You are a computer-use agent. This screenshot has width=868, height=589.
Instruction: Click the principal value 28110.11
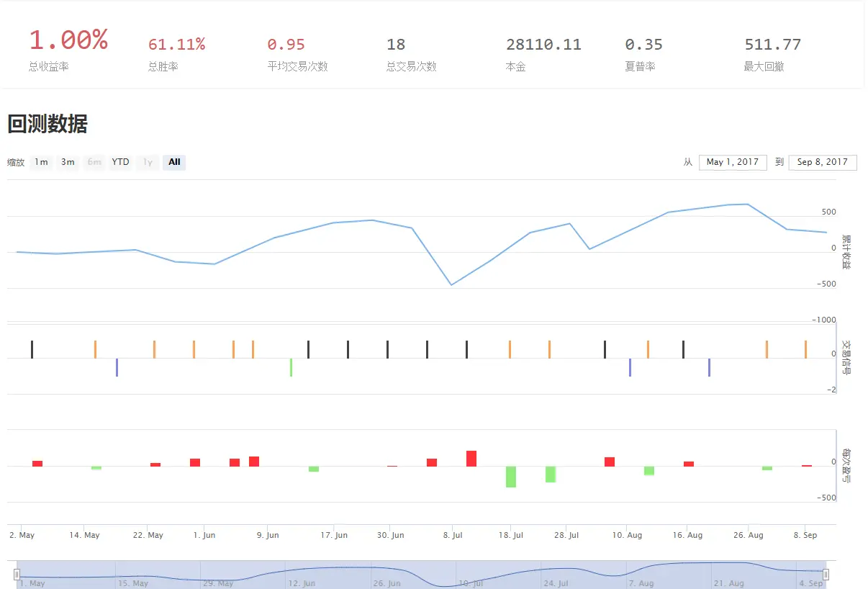pos(543,45)
